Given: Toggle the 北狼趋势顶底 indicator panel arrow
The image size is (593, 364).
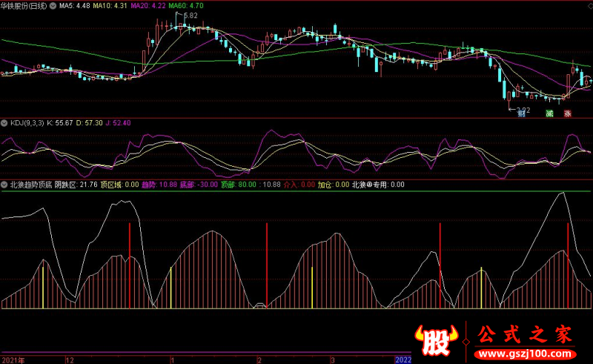Looking at the screenshot, I should click(4, 183).
